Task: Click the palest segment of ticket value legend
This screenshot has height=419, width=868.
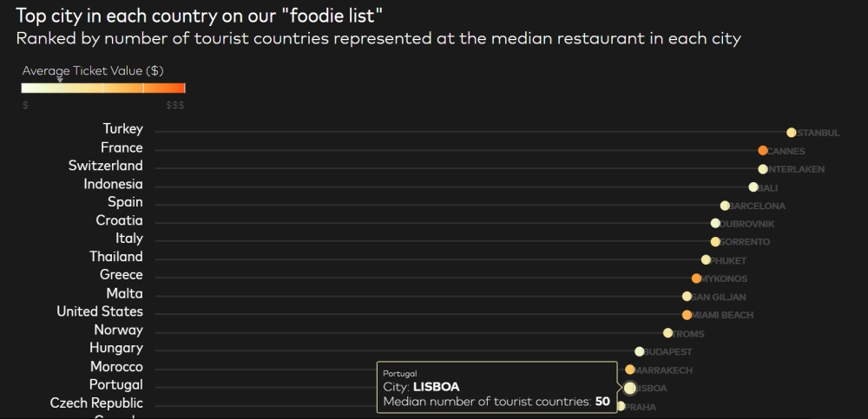Action: tap(42, 88)
